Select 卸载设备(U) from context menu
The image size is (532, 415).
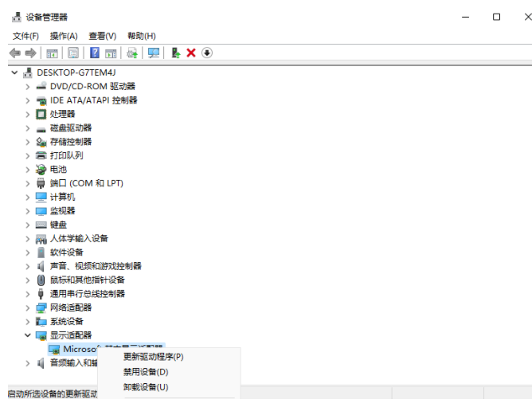coord(146,387)
